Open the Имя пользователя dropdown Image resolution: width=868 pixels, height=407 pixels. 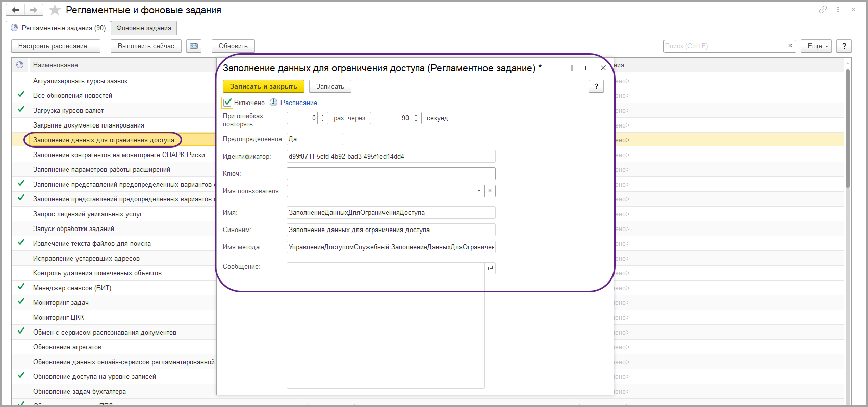(479, 191)
